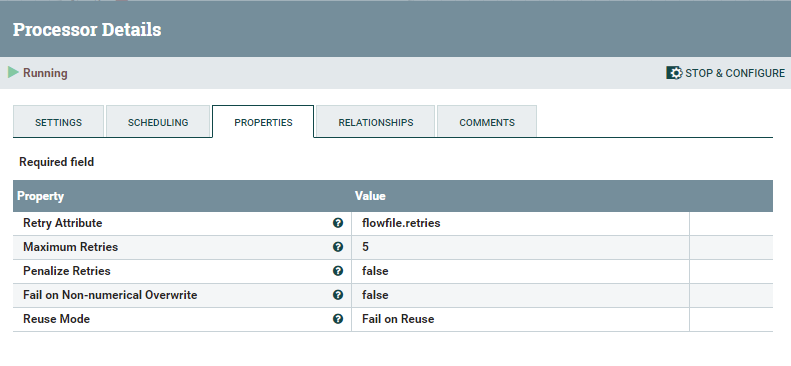Select the Properties tab

pyautogui.click(x=263, y=121)
